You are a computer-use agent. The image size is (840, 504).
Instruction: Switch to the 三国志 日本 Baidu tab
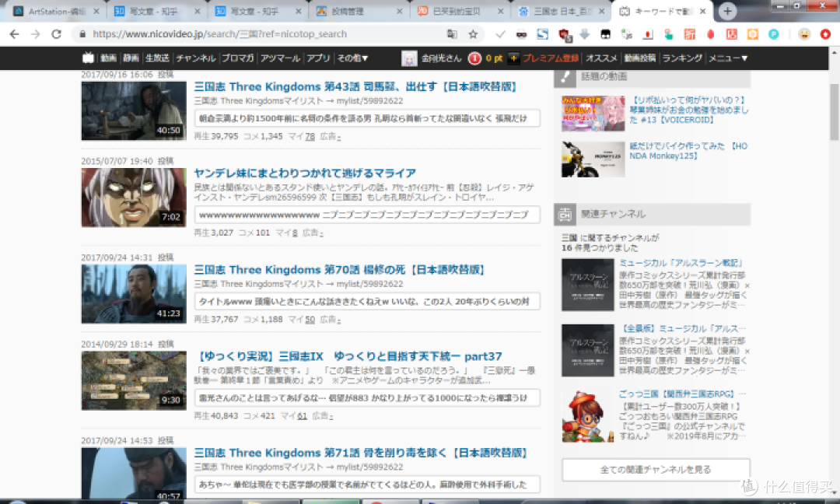pos(562,11)
